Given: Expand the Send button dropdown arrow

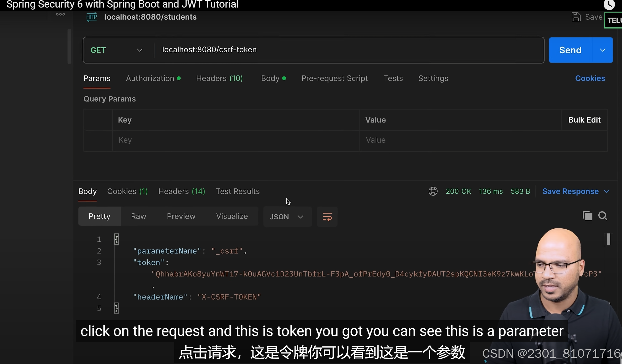Looking at the screenshot, I should pos(603,50).
